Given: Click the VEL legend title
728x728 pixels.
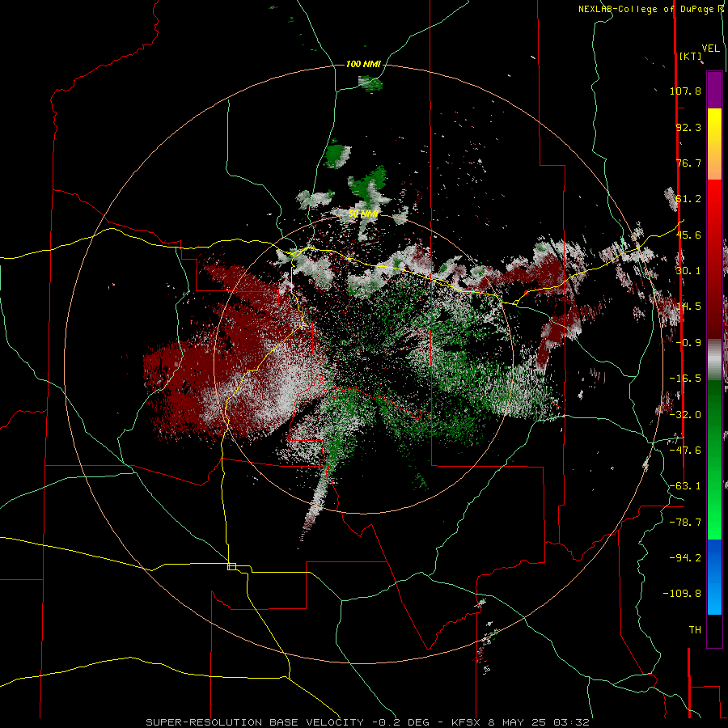Looking at the screenshot, I should tap(710, 49).
